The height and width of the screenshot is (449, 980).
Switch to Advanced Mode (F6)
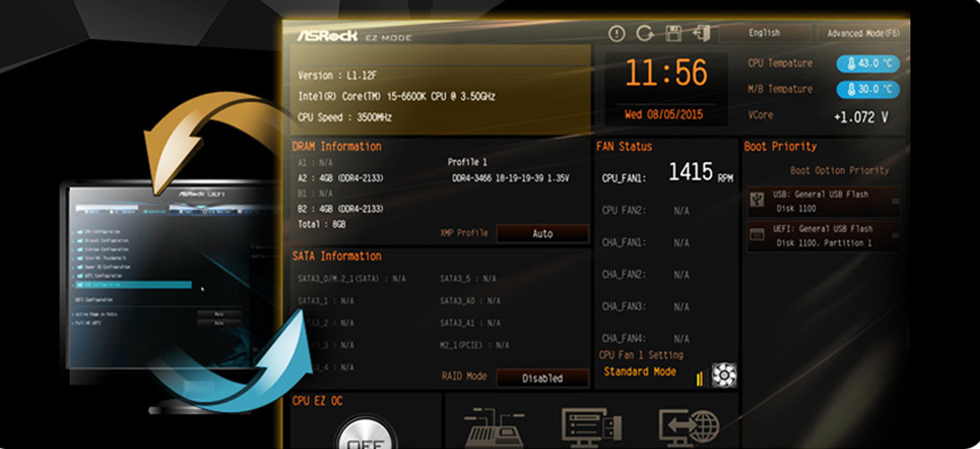click(864, 32)
